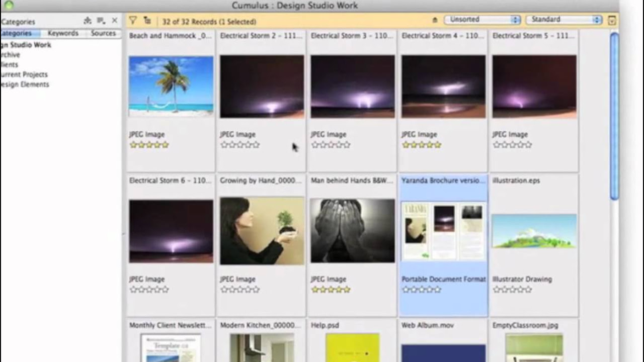Select the Monthly Client Newsletter thumbnail
Screen dimensions: 644x362
tap(171, 347)
